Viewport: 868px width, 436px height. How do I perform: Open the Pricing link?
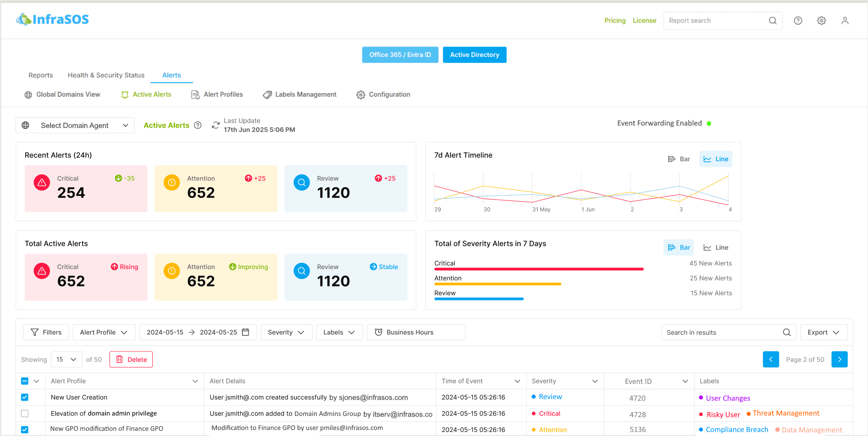click(615, 20)
